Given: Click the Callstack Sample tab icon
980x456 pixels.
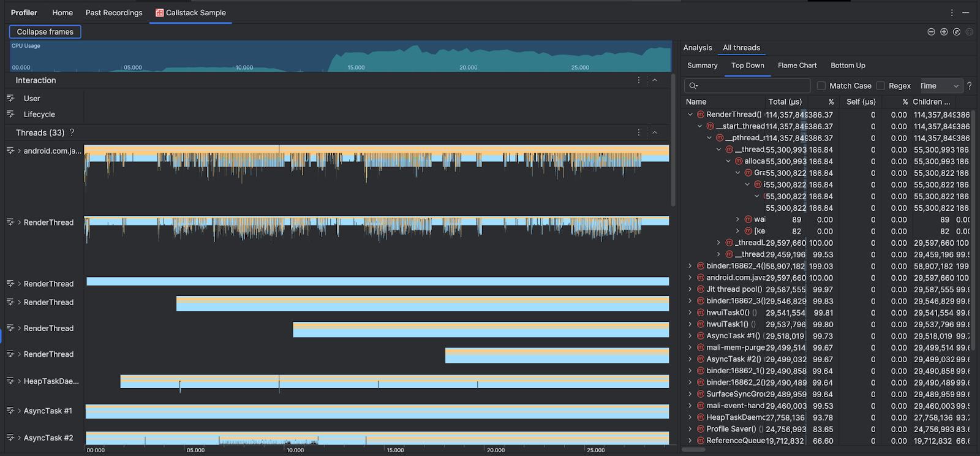Looking at the screenshot, I should (160, 13).
